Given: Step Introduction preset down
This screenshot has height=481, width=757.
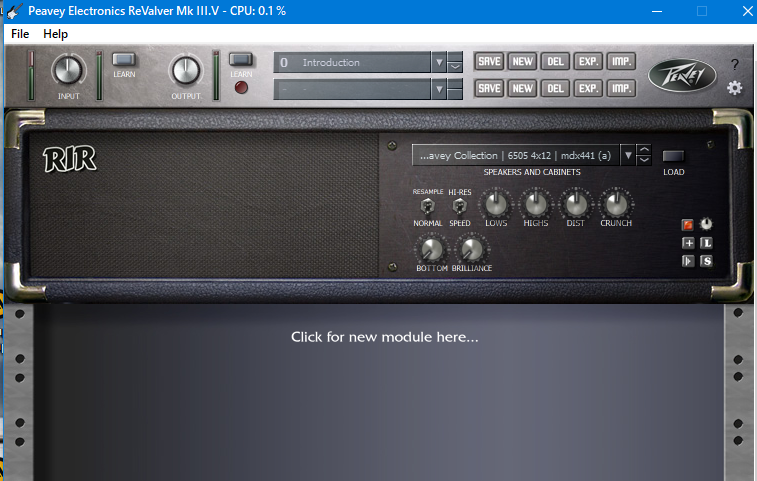Looking at the screenshot, I should coord(455,68).
